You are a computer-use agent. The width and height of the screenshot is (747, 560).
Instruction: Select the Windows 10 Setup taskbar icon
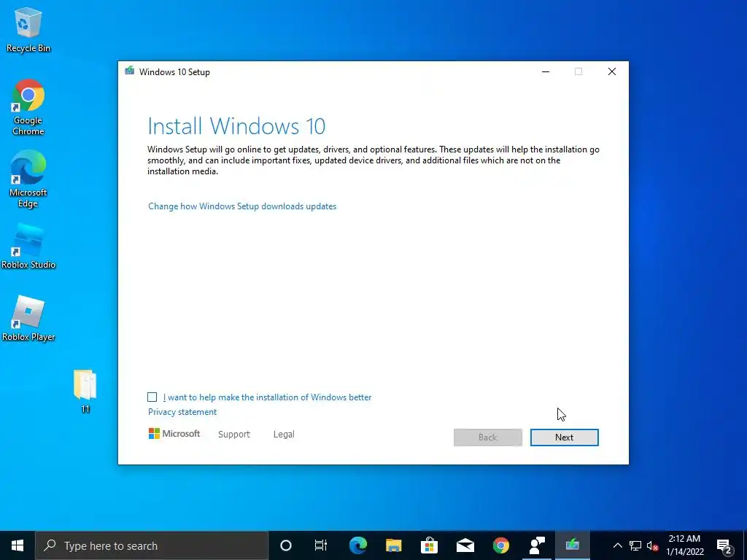click(572, 545)
